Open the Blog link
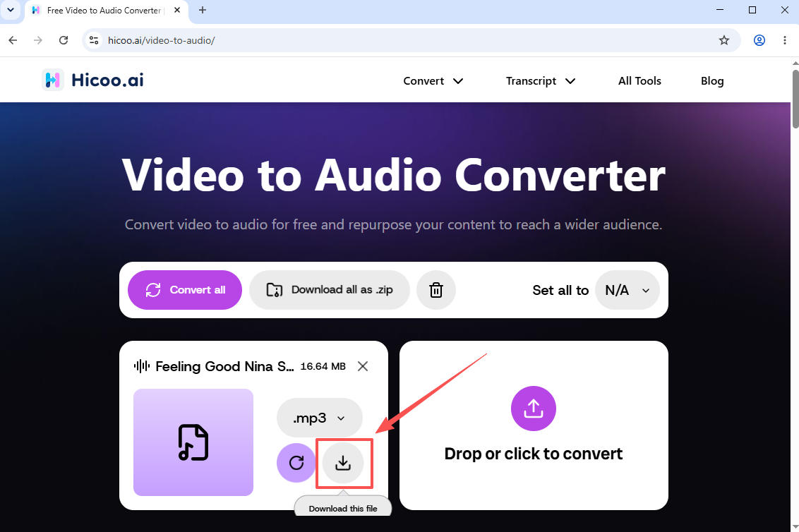 pyautogui.click(x=712, y=81)
